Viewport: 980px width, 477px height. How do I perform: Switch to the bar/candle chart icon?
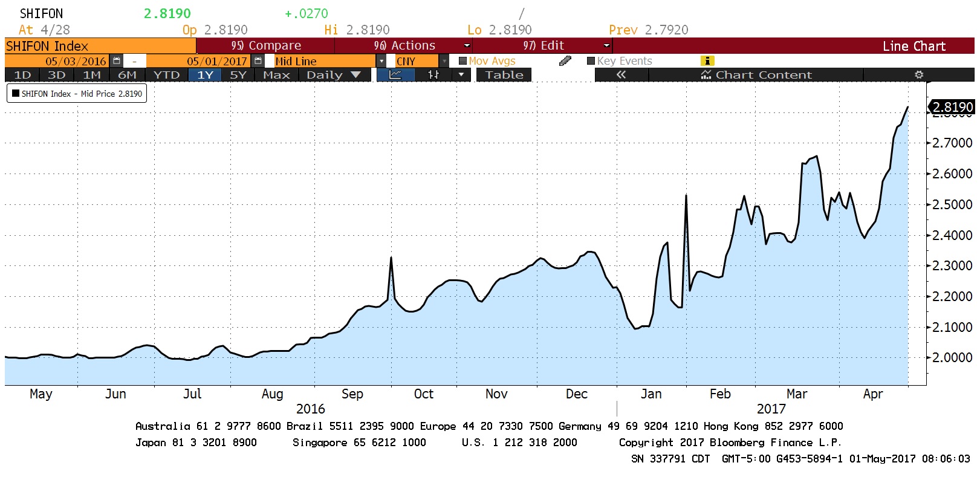[x=433, y=75]
